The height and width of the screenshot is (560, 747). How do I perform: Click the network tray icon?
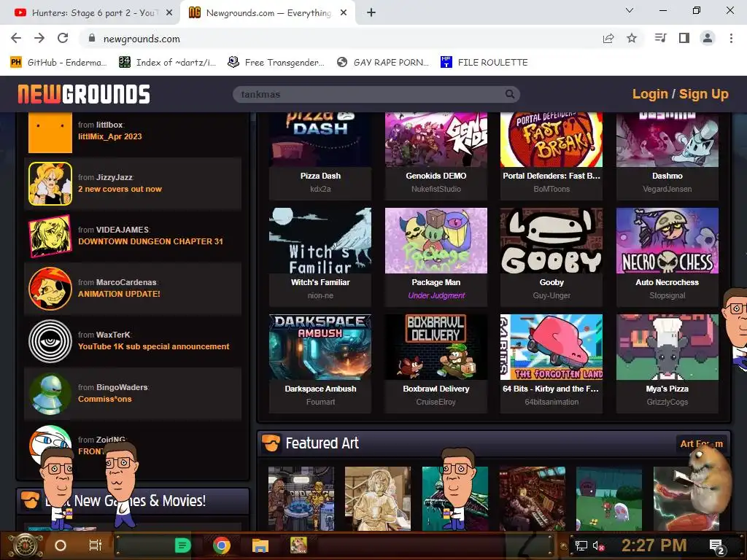pos(581,545)
